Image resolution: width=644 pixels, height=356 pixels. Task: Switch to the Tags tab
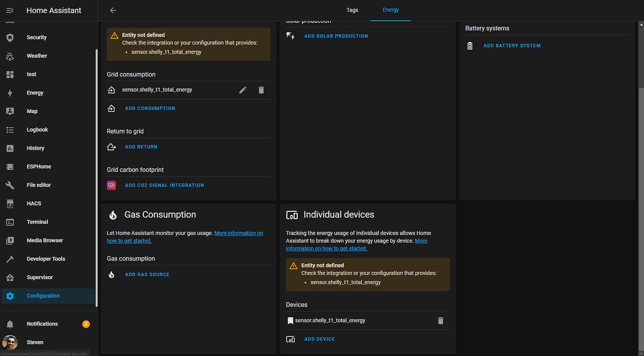coord(352,10)
